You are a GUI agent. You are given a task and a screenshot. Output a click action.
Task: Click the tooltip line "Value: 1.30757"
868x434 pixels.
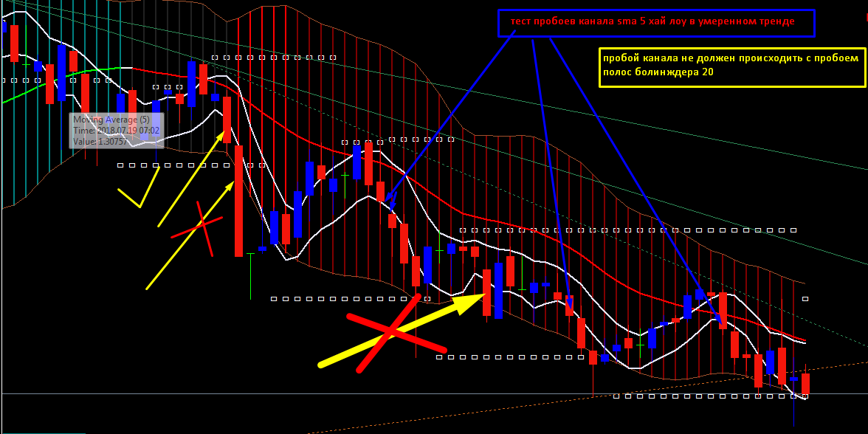(100, 141)
